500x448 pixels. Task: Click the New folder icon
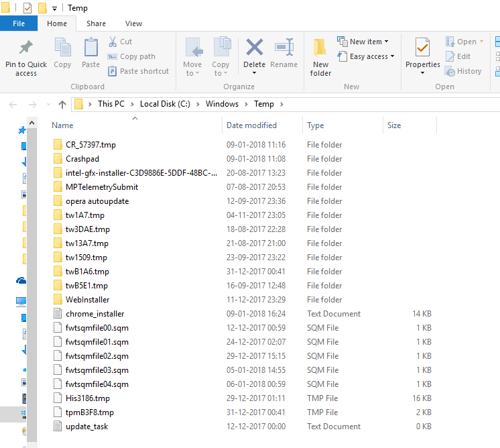[x=320, y=48]
